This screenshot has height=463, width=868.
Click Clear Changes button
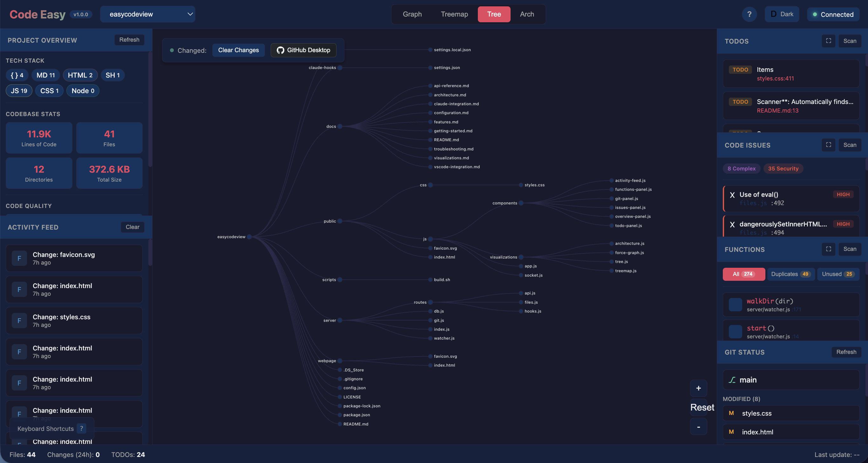pyautogui.click(x=238, y=50)
